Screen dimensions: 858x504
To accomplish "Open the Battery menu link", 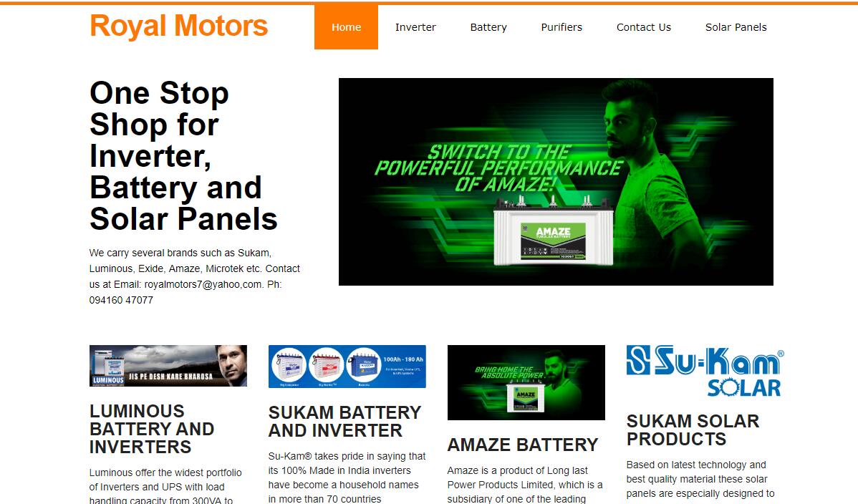I will pyautogui.click(x=488, y=26).
